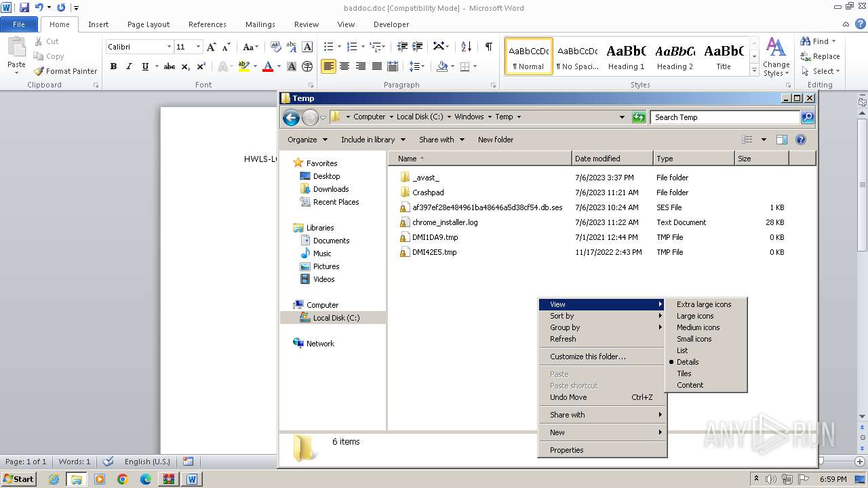Click search magnifier icon in Temp window

pos(807,117)
